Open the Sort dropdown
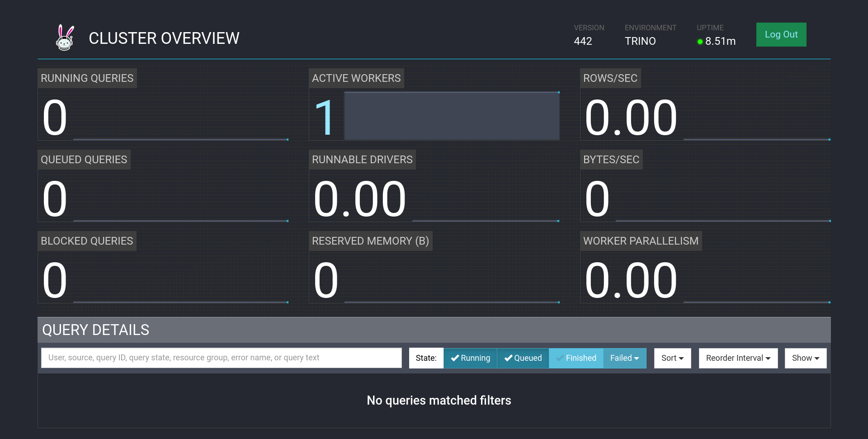 pos(672,358)
